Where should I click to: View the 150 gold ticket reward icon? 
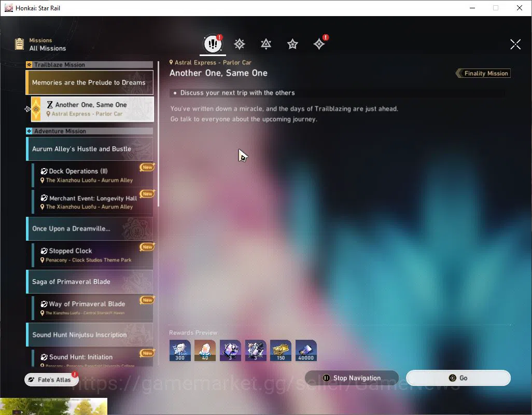click(x=281, y=350)
